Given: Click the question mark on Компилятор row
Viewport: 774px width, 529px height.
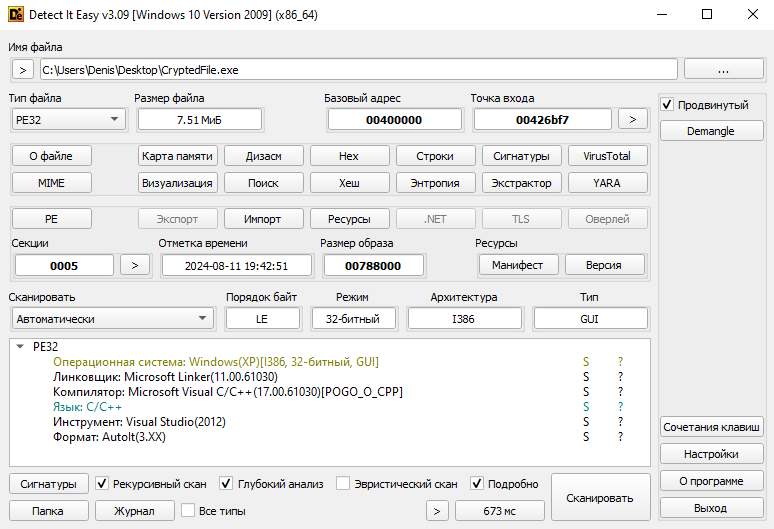Looking at the screenshot, I should point(620,392).
